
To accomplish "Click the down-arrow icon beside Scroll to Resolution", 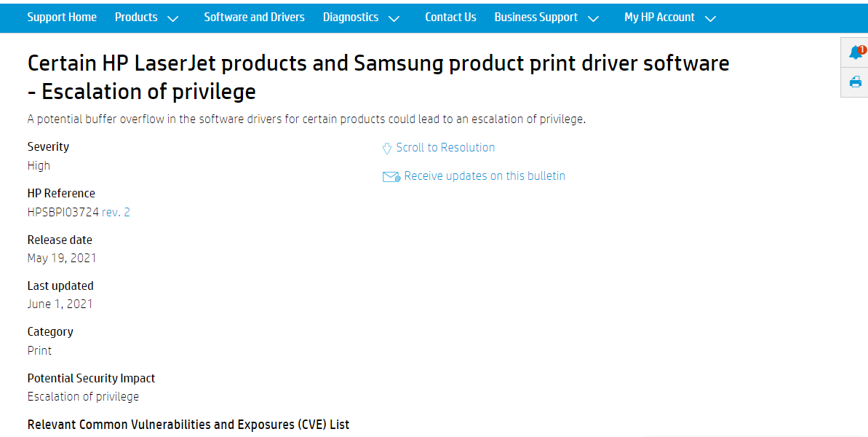I will point(387,148).
